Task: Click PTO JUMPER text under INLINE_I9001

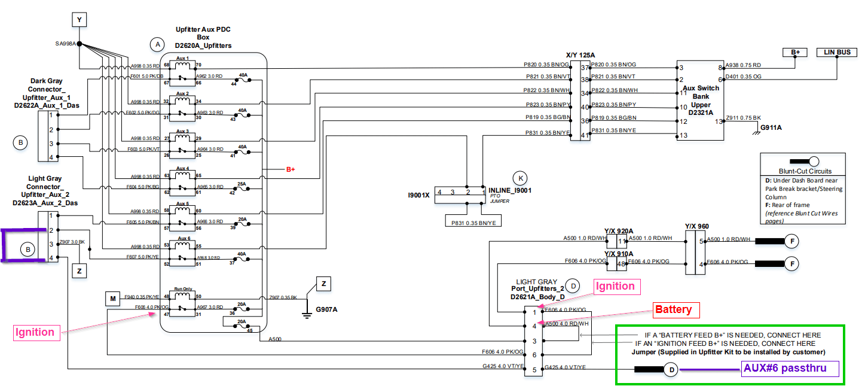Action: (x=499, y=199)
